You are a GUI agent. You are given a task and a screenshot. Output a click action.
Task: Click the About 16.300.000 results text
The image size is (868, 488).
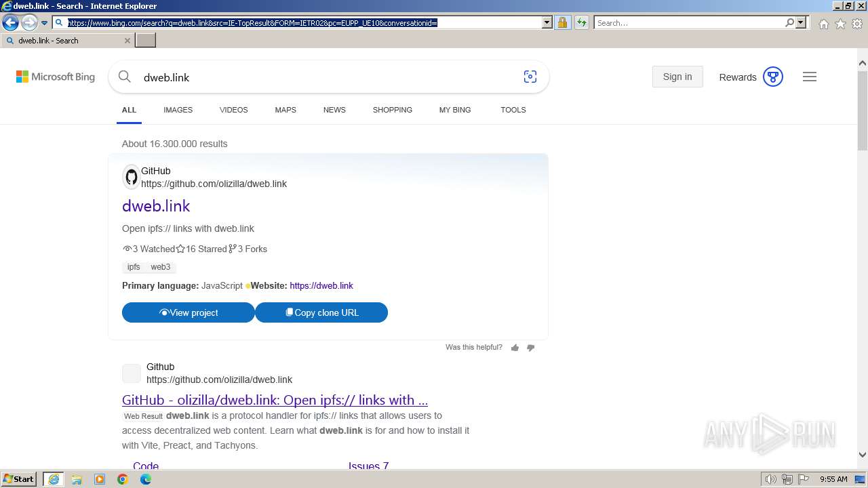pyautogui.click(x=174, y=144)
